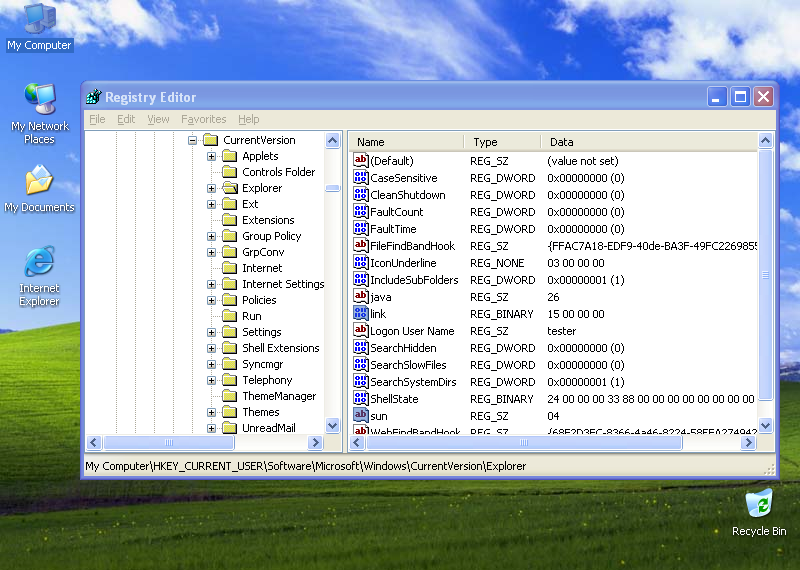Image resolution: width=800 pixels, height=570 pixels.
Task: Select the UnreadMail key
Action: tap(268, 428)
